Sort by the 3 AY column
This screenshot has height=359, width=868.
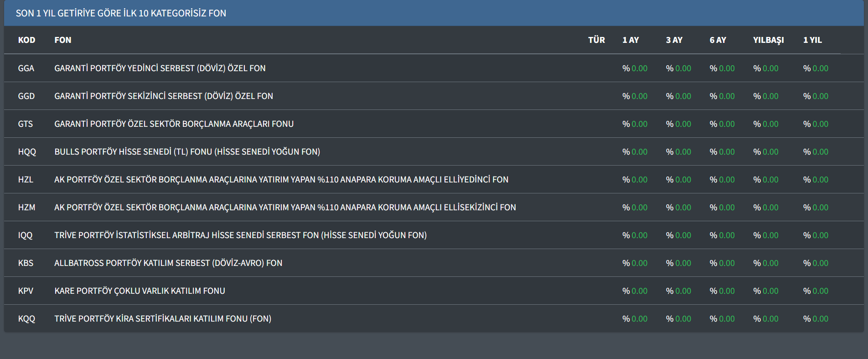click(x=674, y=40)
